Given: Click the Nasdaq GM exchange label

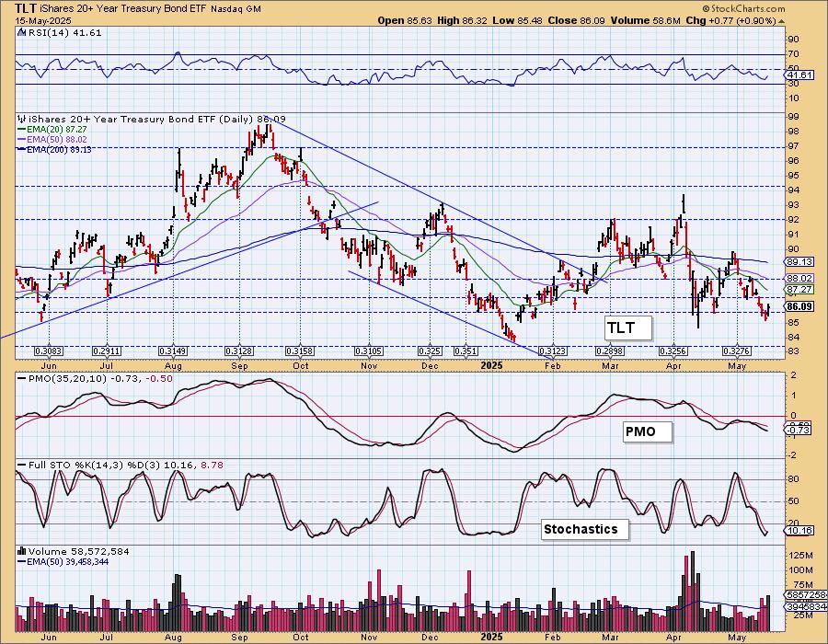Looking at the screenshot, I should [x=236, y=9].
